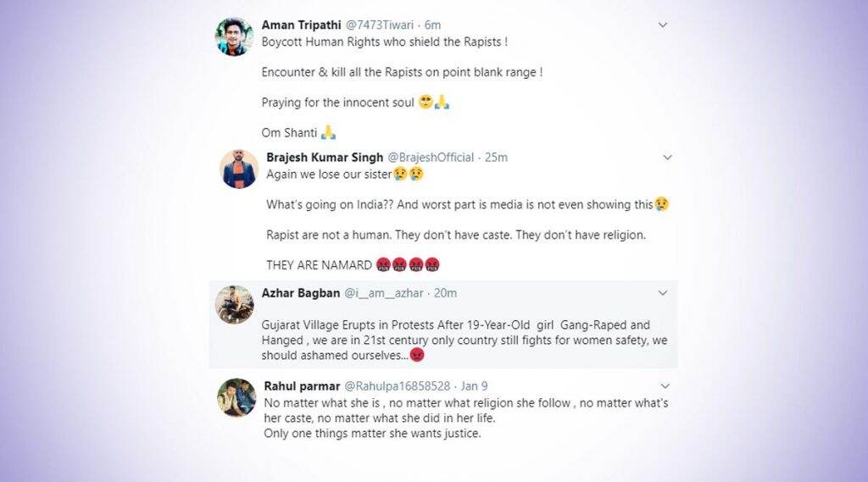
Task: Expand options chevron on Brajesh Kumar Singh's tweet
Action: click(x=668, y=158)
